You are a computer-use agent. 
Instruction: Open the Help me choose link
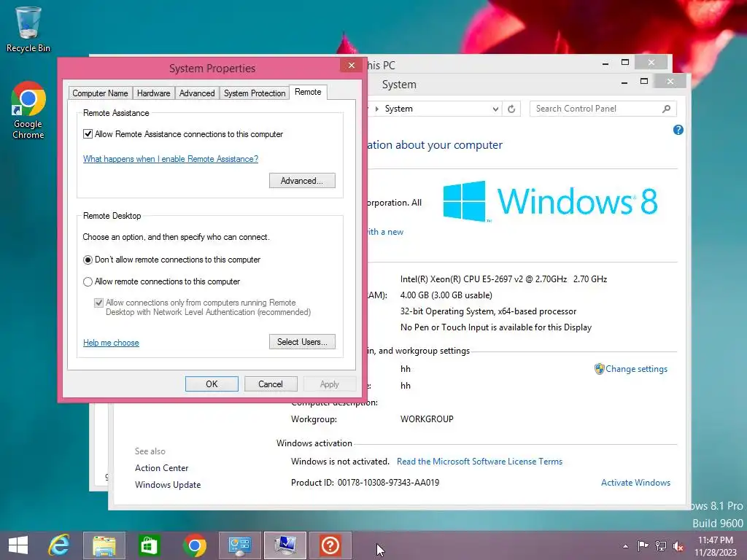(x=111, y=343)
